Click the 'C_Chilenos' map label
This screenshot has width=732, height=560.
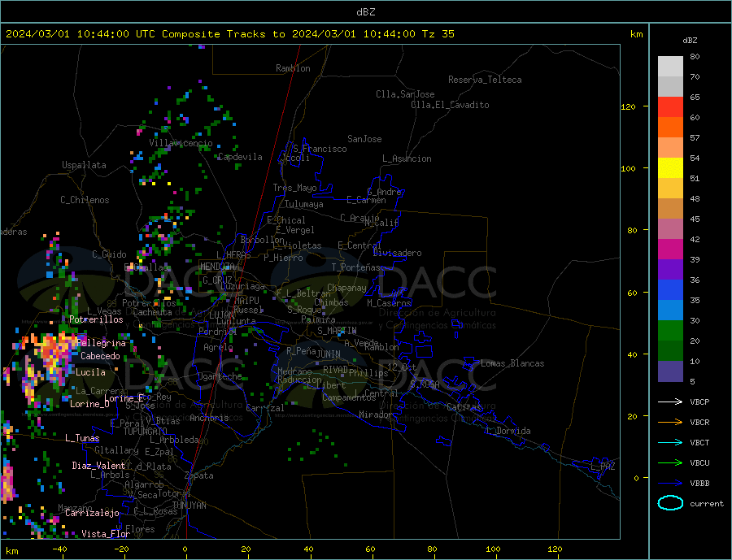pyautogui.click(x=85, y=200)
